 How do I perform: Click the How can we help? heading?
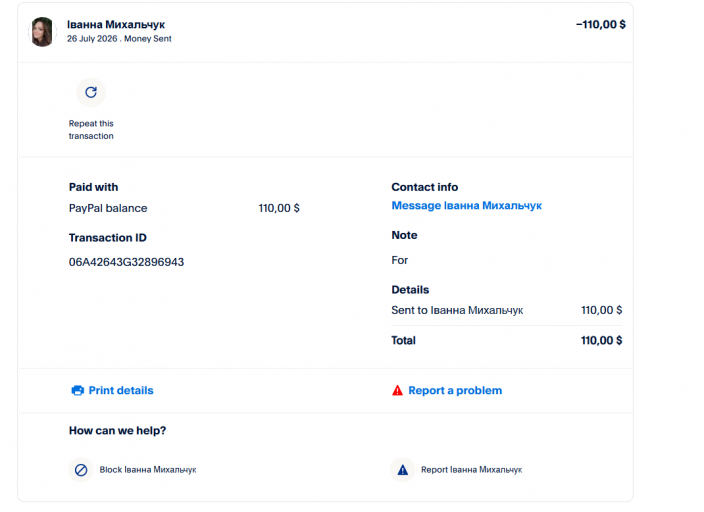coord(117,431)
